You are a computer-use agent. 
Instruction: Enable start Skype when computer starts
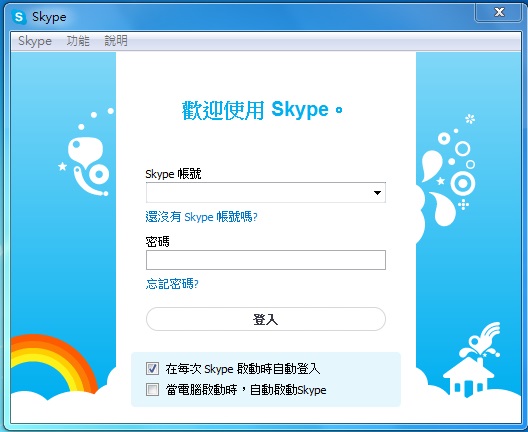point(153,390)
